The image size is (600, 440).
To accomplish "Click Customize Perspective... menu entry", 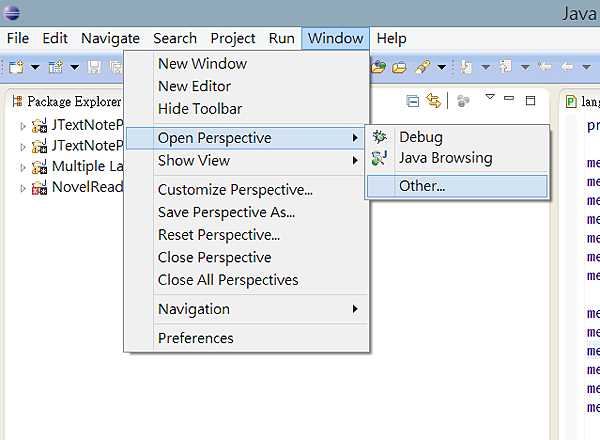I will [235, 190].
